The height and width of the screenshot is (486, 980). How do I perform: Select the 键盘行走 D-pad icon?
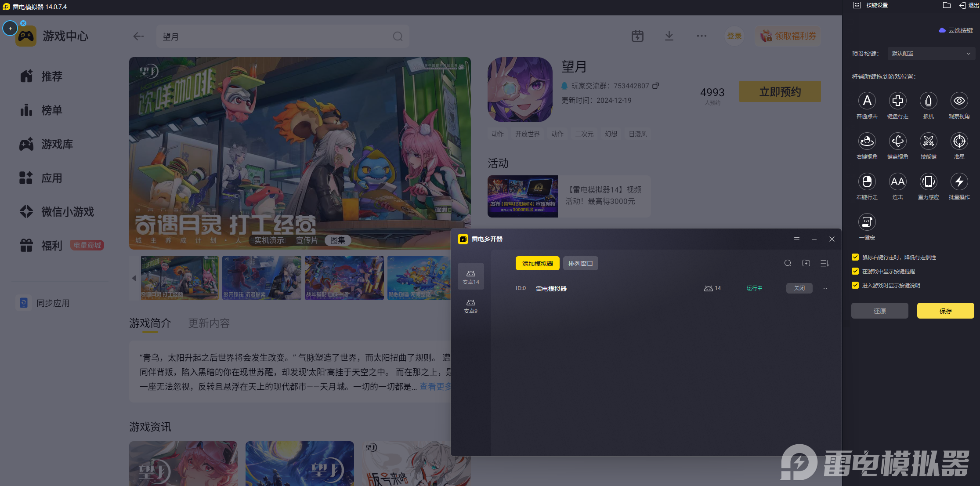point(897,101)
